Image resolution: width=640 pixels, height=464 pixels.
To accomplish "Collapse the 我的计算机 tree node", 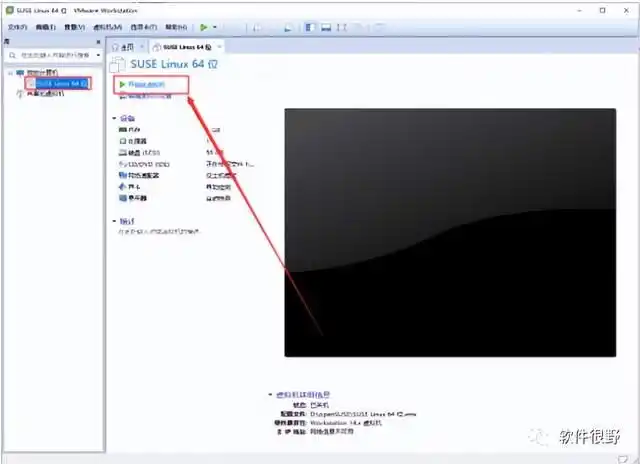I will [x=10, y=73].
